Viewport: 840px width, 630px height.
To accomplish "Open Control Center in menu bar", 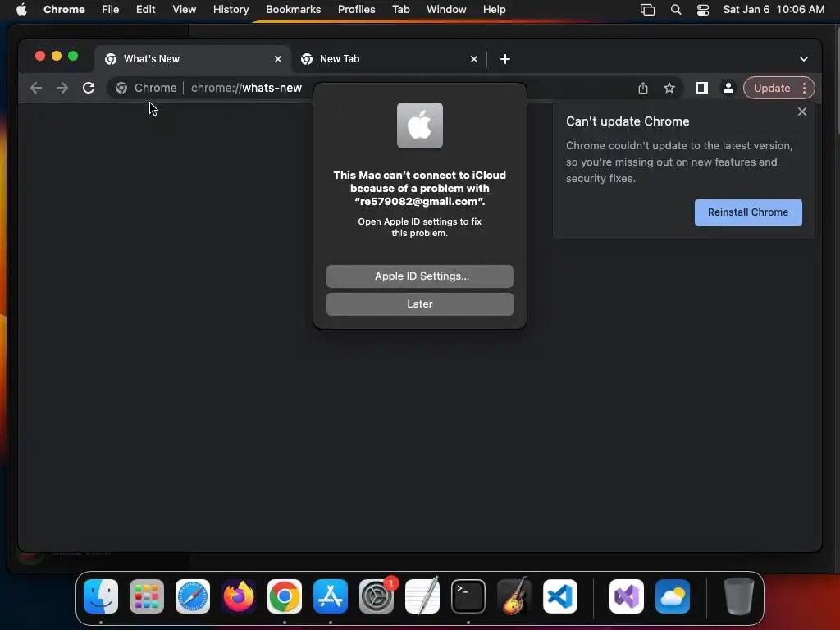I will [x=703, y=10].
